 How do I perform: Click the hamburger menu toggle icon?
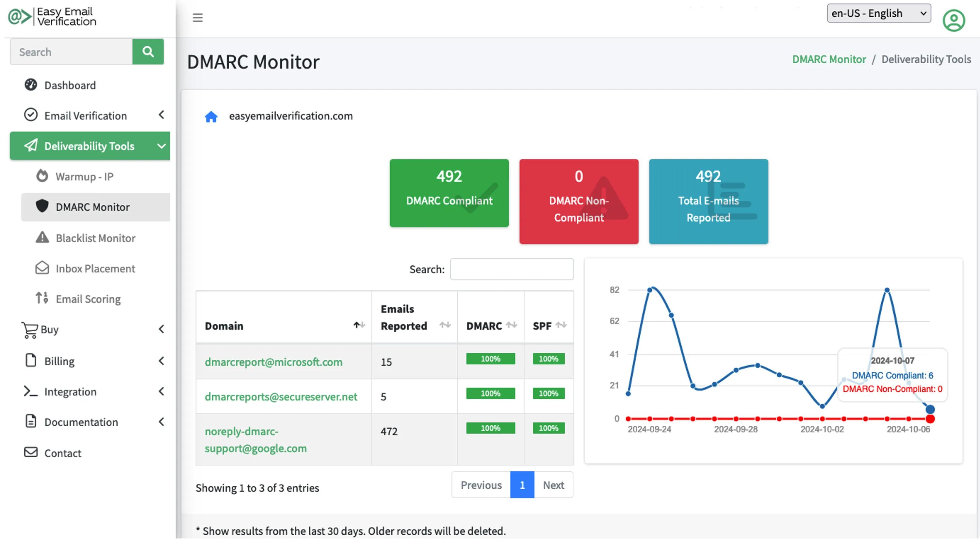(x=197, y=18)
